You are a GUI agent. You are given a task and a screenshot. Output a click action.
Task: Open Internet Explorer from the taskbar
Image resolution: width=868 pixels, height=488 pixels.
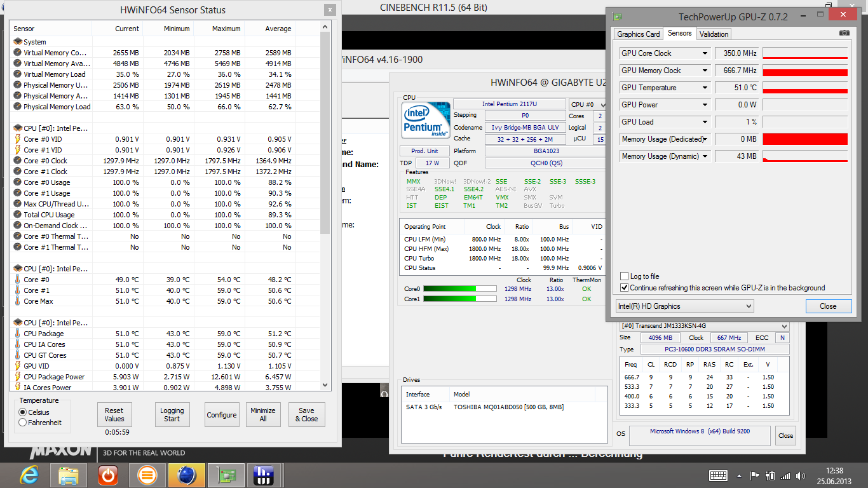(x=29, y=474)
